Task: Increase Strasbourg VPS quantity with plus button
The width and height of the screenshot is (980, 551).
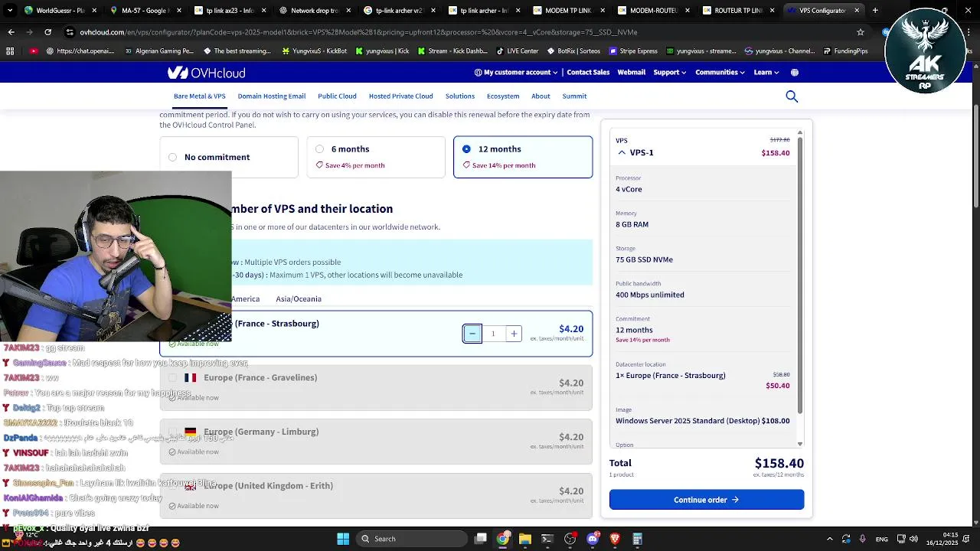Action: click(x=514, y=334)
